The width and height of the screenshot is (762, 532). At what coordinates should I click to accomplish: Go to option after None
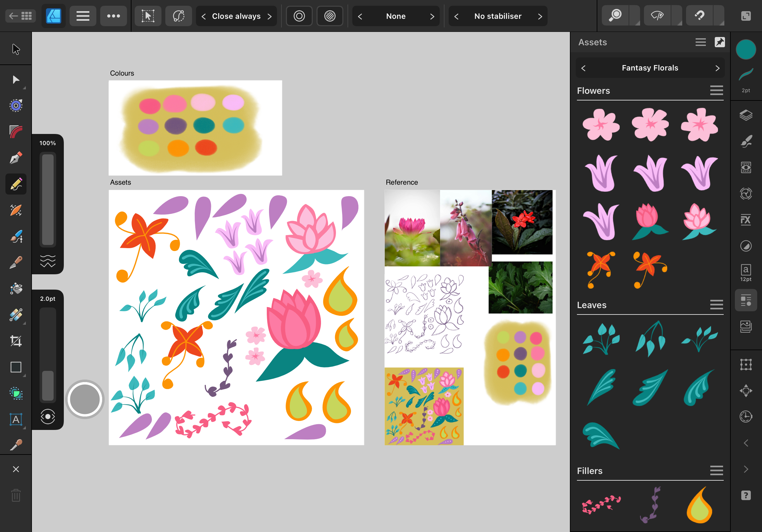432,16
